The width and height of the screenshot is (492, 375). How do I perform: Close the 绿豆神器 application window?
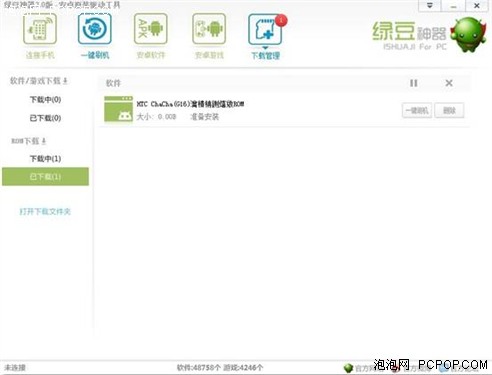point(477,6)
